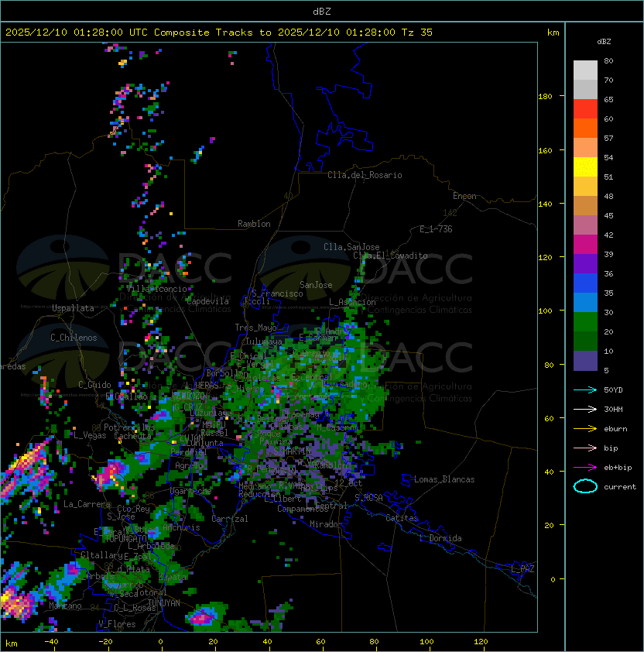Pick the green 20–30 dBZ swatch
This screenshot has width=644, height=652.
[585, 322]
